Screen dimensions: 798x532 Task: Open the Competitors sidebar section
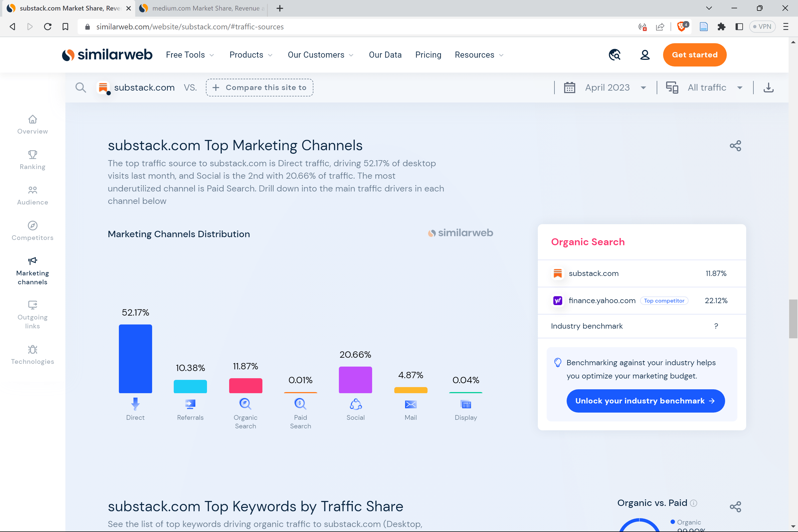tap(33, 231)
